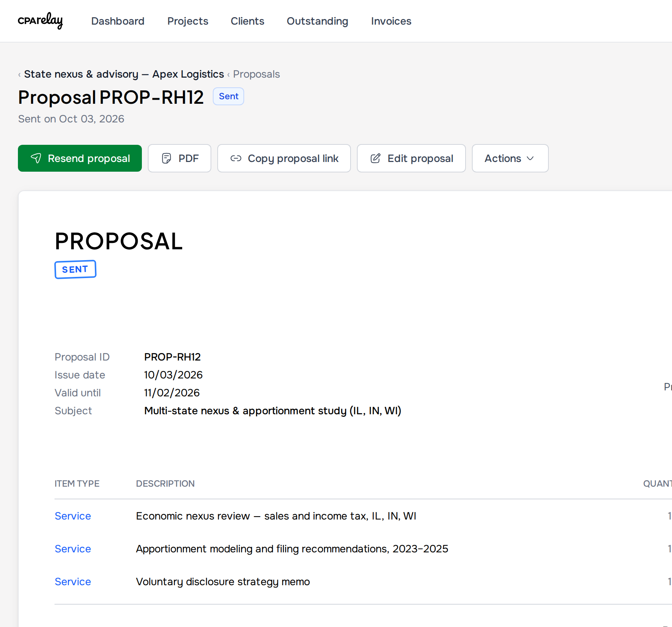Click the document icon on PDF button
Screen dimensions: 672x627
point(167,158)
